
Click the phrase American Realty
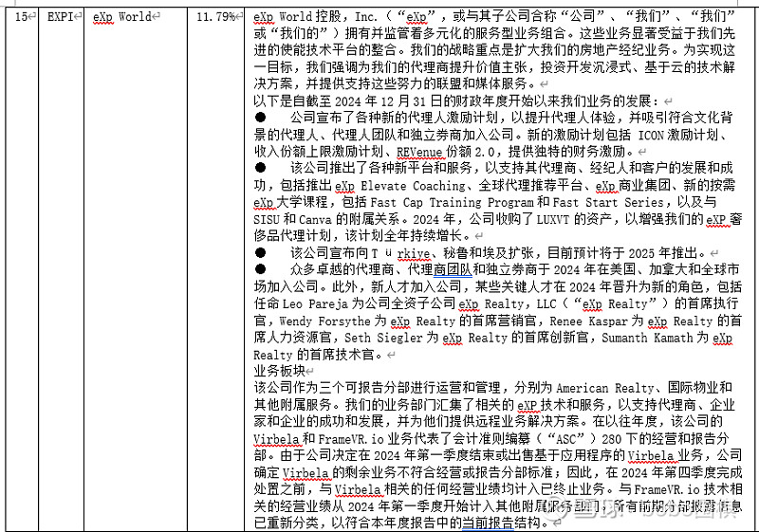(605, 388)
